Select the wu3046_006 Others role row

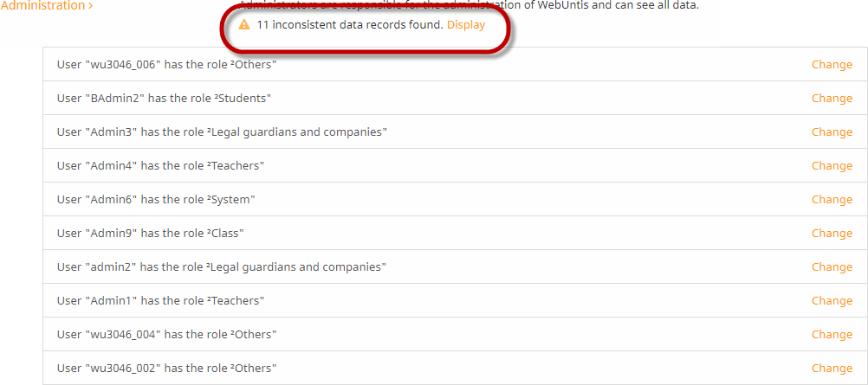(x=455, y=64)
